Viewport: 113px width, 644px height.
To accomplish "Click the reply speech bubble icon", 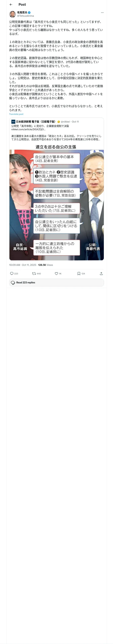I will pyautogui.click(x=12, y=274).
